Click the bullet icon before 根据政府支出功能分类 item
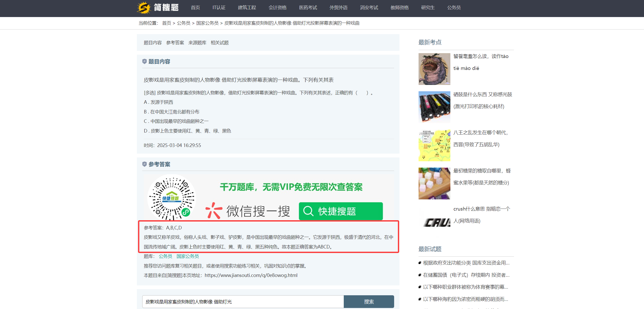 420,263
